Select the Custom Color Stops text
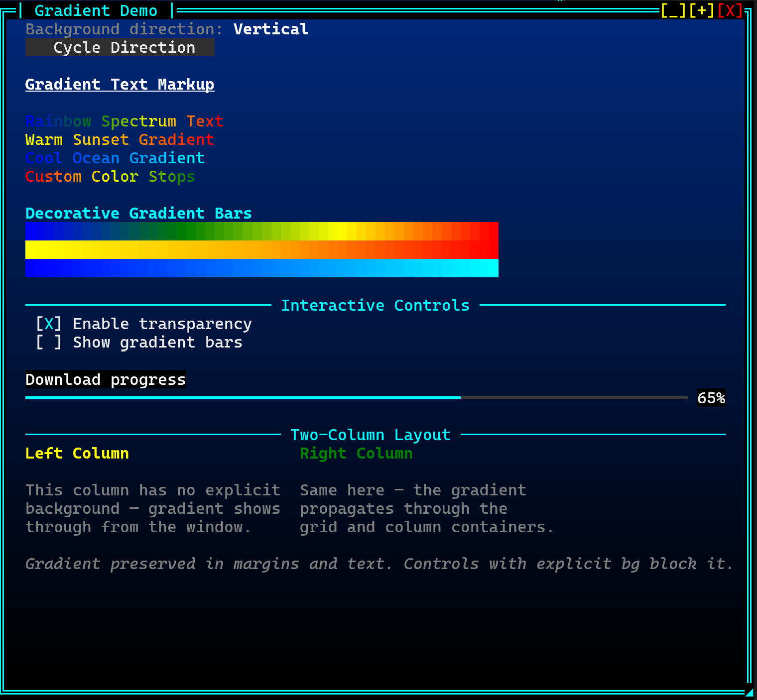 tap(110, 176)
